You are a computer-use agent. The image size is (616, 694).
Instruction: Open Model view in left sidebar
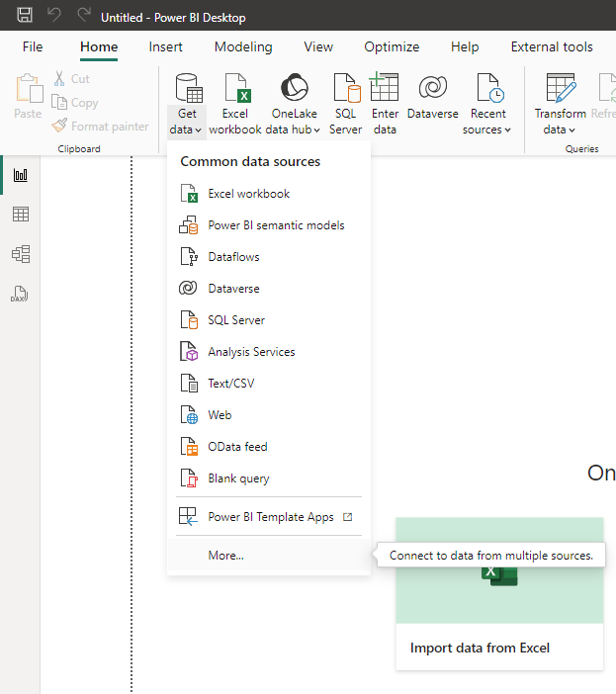point(20,254)
